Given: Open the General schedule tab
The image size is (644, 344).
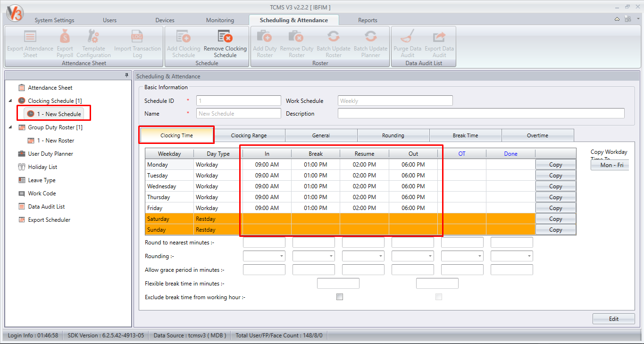Looking at the screenshot, I should click(321, 135).
